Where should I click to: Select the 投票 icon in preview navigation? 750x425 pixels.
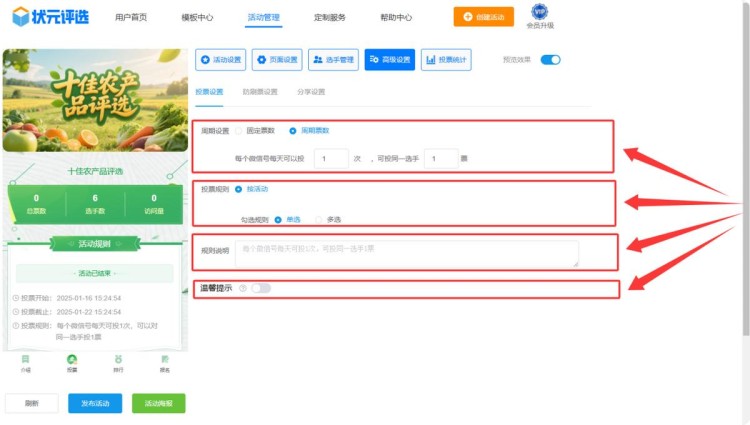pos(72,359)
